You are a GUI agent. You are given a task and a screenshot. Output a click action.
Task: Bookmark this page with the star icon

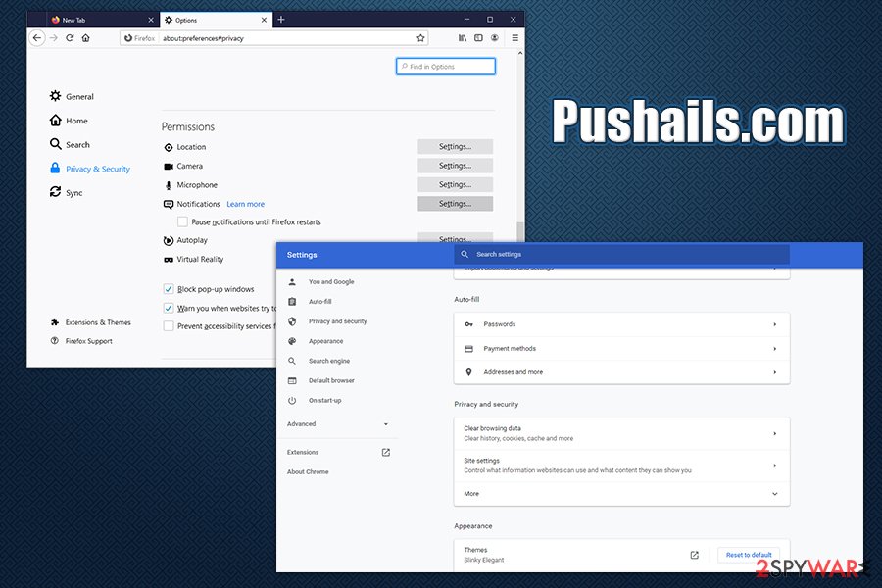click(420, 38)
